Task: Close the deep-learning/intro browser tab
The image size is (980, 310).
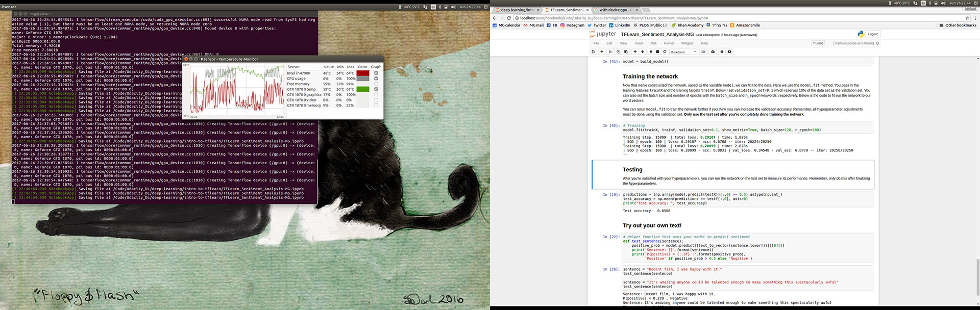Action: coord(538,10)
